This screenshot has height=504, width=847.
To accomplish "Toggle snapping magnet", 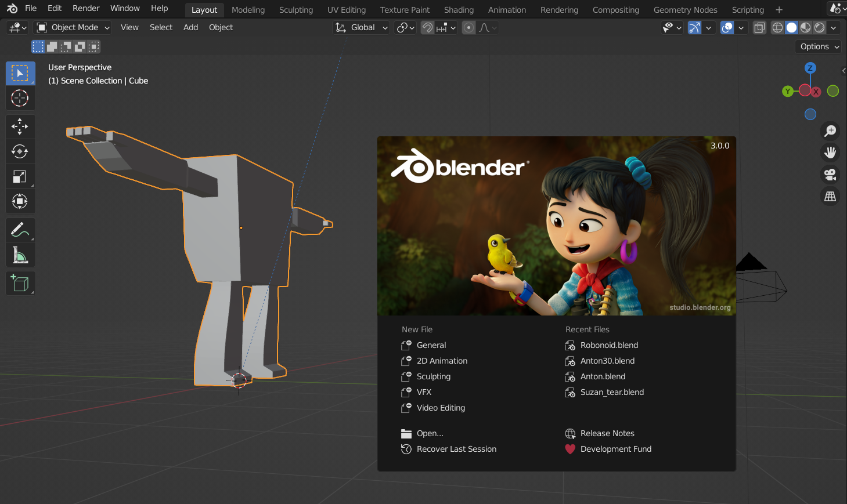I will tap(427, 27).
